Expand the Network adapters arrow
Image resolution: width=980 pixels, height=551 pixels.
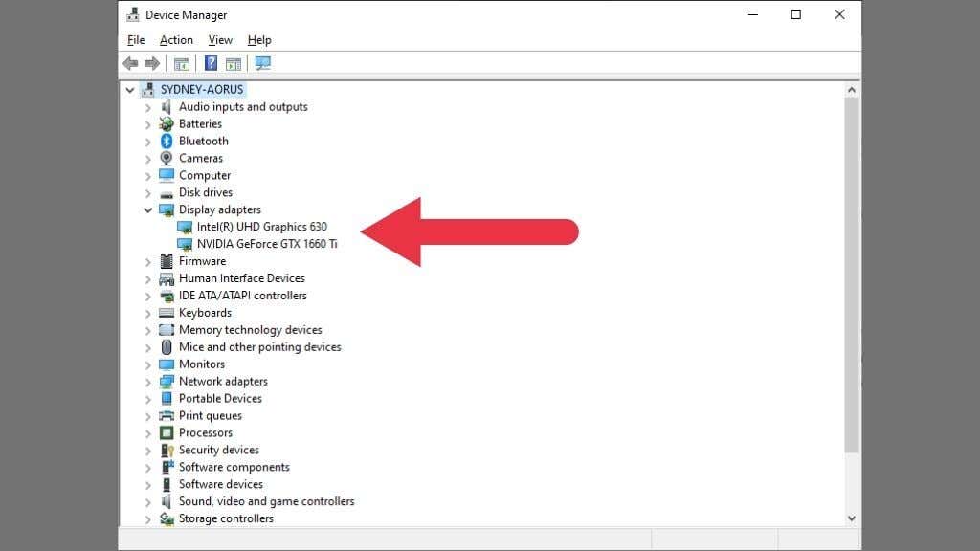(148, 382)
